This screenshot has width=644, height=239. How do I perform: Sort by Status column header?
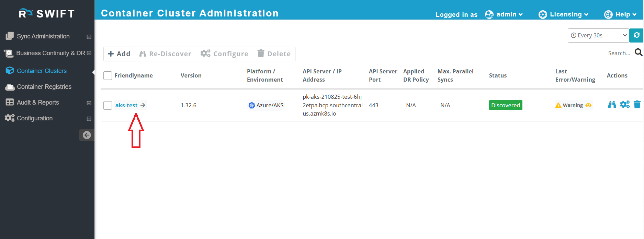[x=498, y=75]
